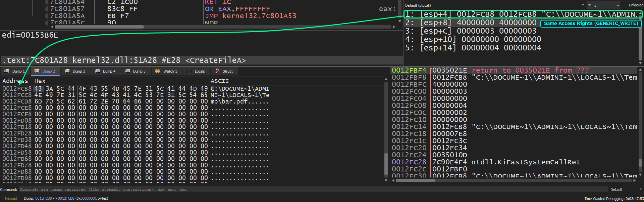644x202 pixels.
Task: Follow the first 0012FCB8 dump address link
Action: click(43, 198)
